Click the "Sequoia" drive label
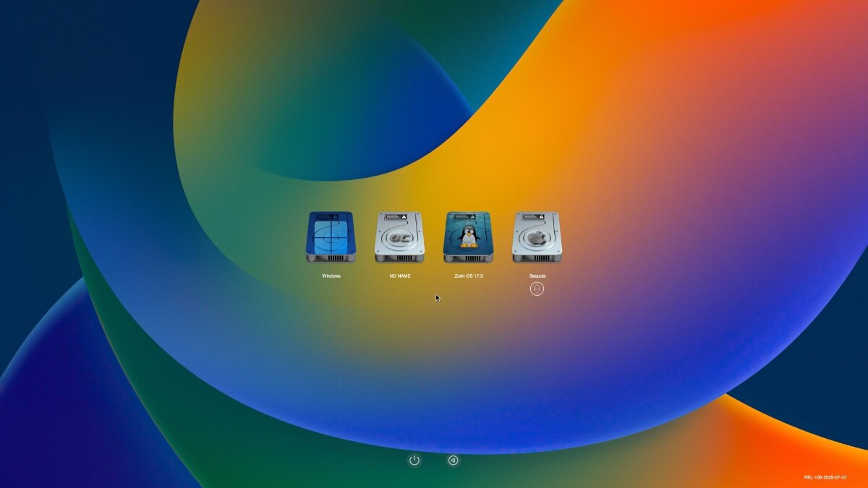This screenshot has width=868, height=488. tap(537, 276)
